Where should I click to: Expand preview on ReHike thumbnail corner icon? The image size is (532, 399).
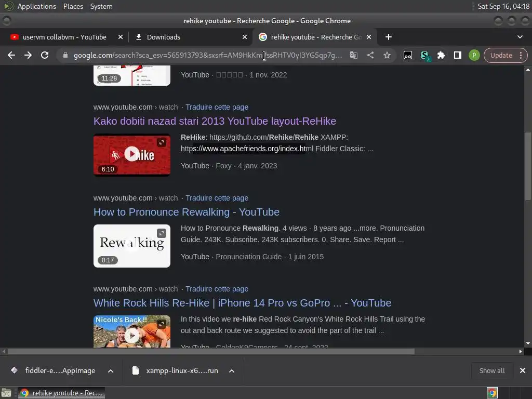point(162,142)
